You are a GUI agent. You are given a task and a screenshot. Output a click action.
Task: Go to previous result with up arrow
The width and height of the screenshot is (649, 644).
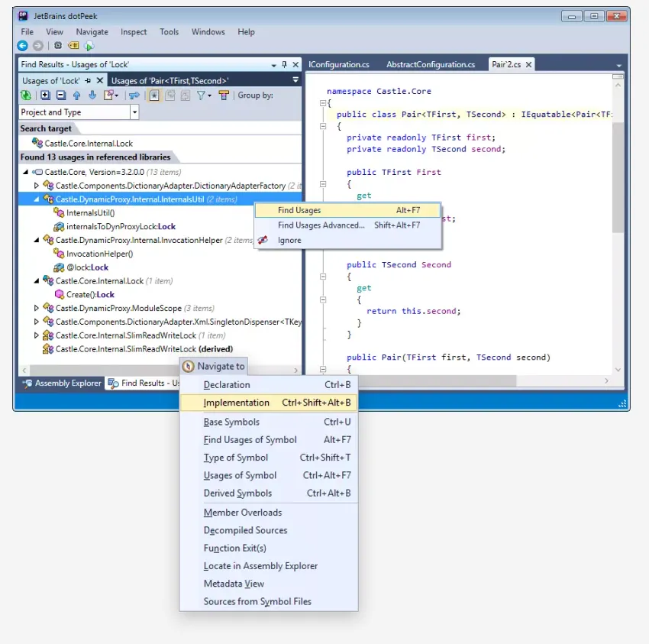point(76,95)
